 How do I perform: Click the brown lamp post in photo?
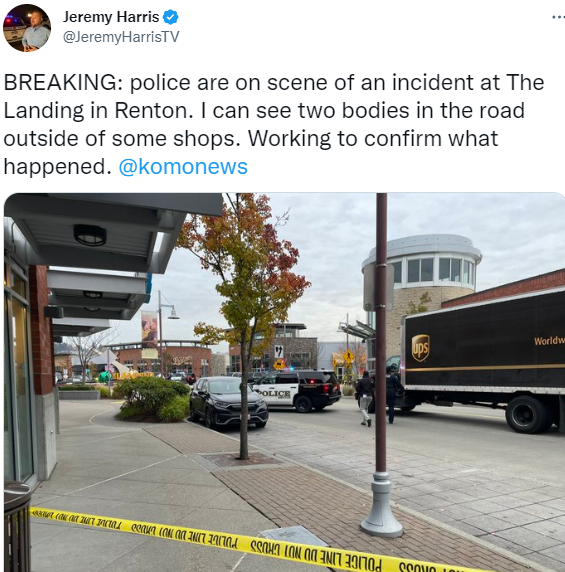(382, 365)
